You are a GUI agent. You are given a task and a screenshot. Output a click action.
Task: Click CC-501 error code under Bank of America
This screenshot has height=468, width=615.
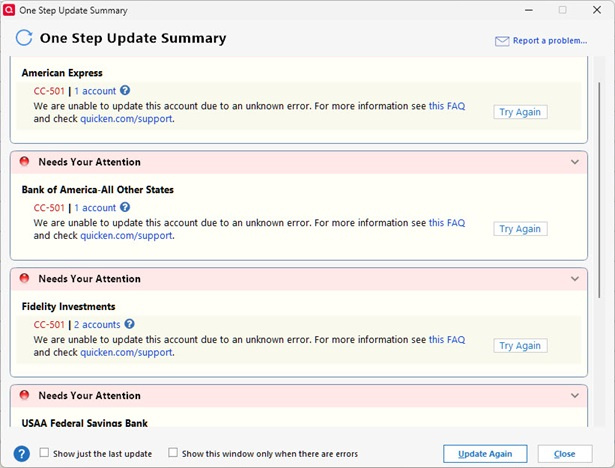click(x=49, y=208)
